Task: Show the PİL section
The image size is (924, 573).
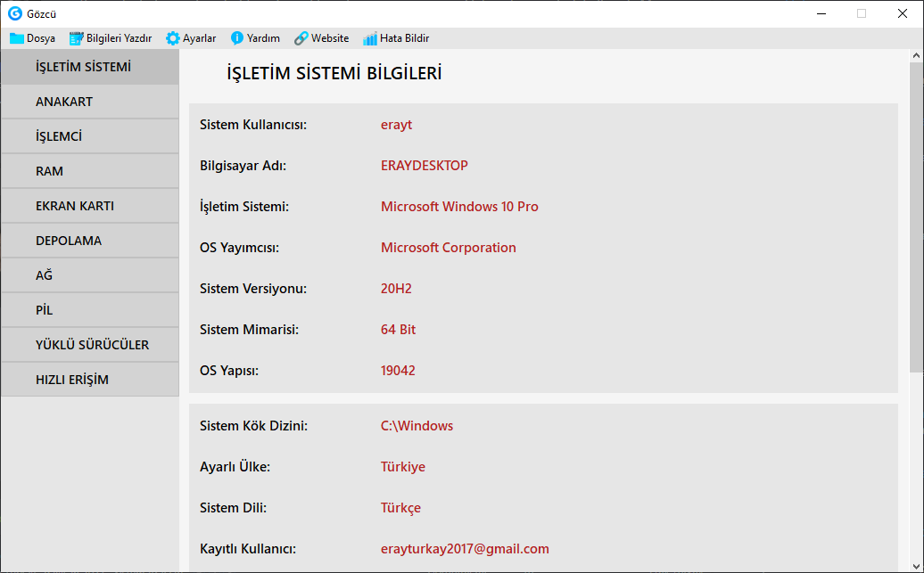Action: point(90,310)
